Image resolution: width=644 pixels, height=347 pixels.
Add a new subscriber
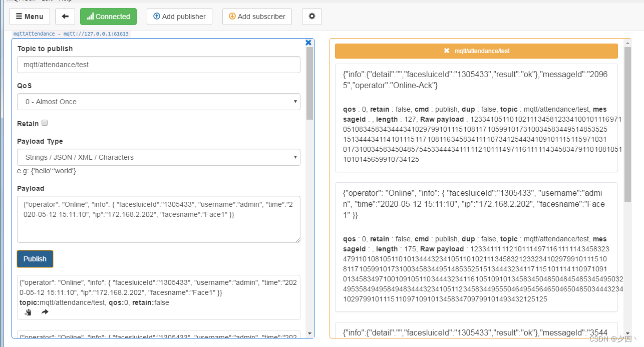[257, 17]
